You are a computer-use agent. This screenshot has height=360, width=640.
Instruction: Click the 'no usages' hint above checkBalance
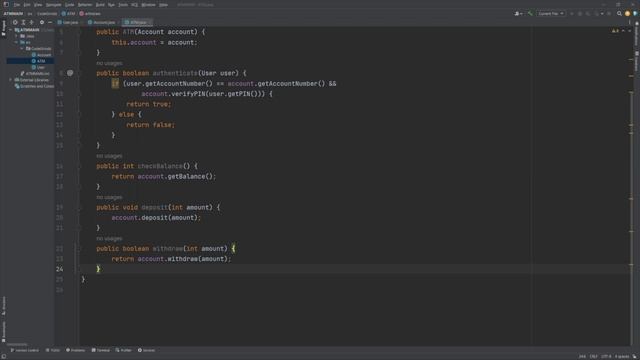coord(109,156)
